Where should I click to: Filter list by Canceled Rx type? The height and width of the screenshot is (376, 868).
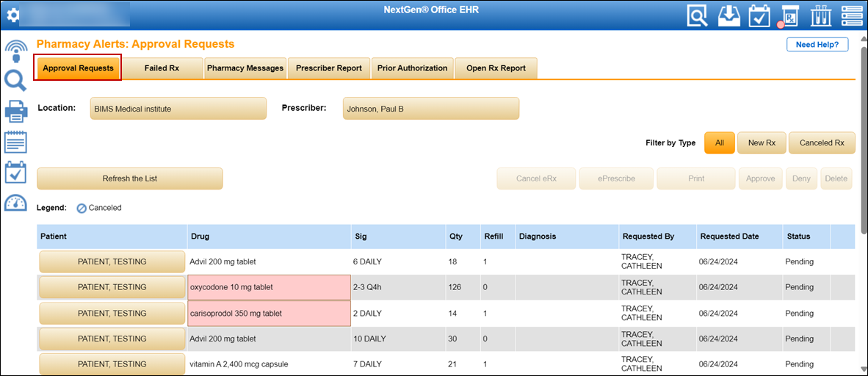[x=822, y=143]
